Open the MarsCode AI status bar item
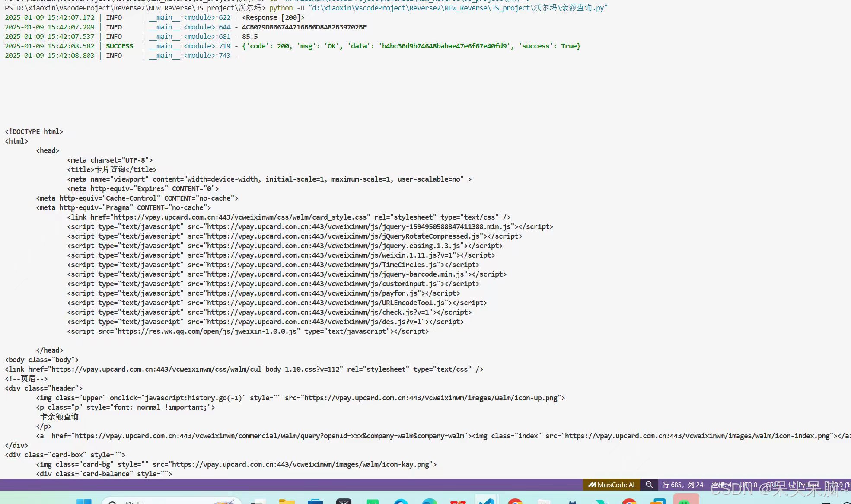This screenshot has width=851, height=504. (x=611, y=485)
